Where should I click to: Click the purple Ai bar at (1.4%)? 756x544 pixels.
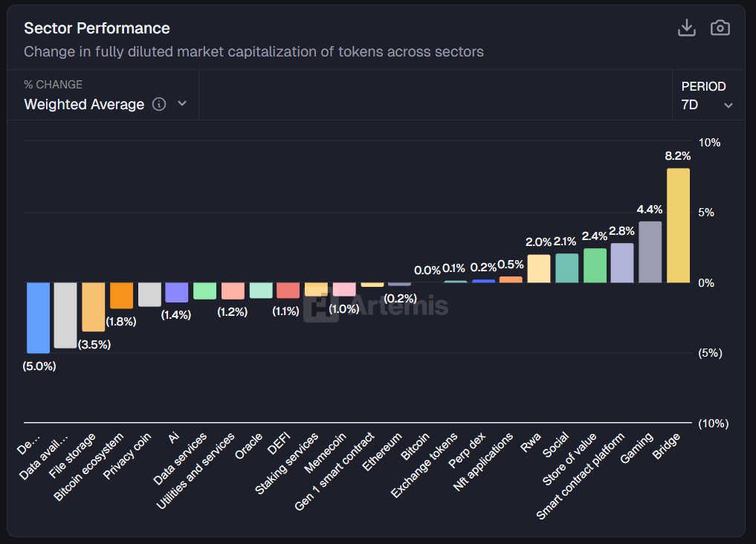tap(176, 292)
